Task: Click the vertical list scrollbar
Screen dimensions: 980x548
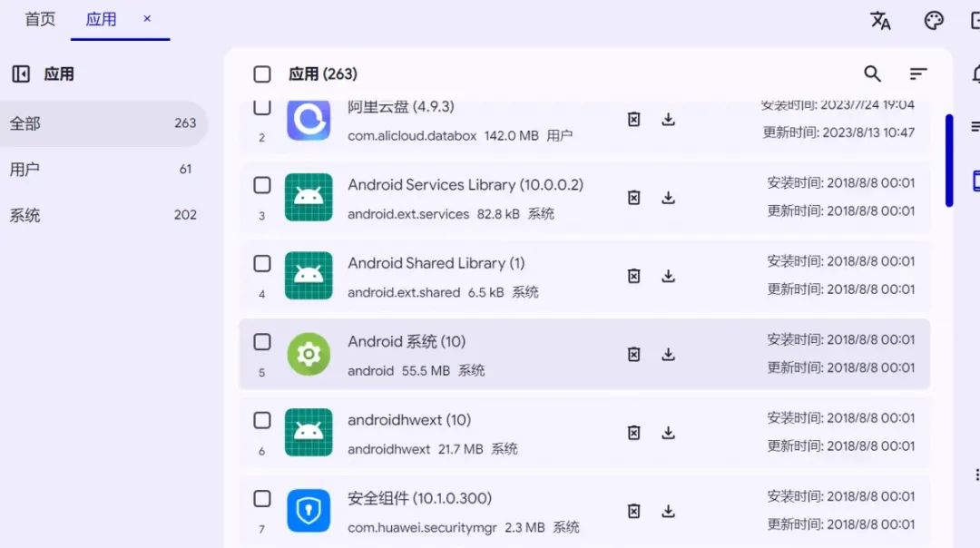Action: click(949, 160)
